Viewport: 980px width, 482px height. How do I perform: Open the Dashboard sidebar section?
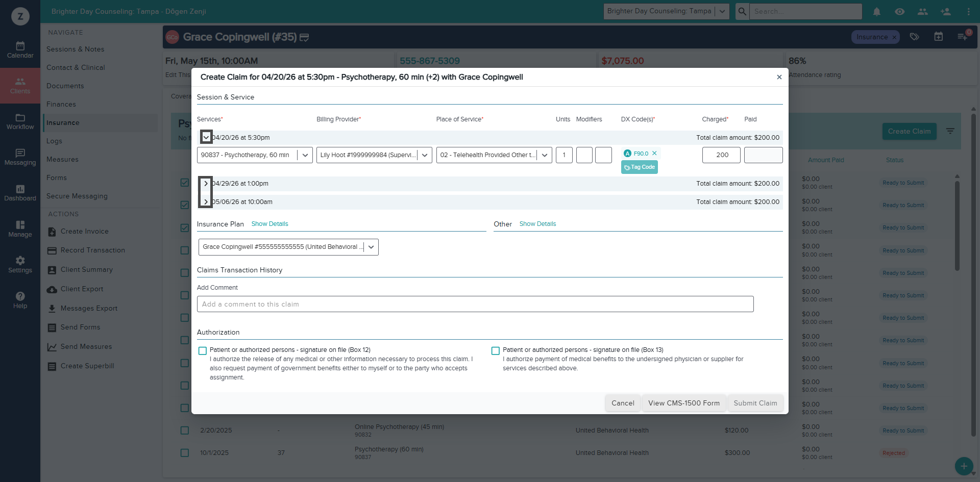[20, 193]
